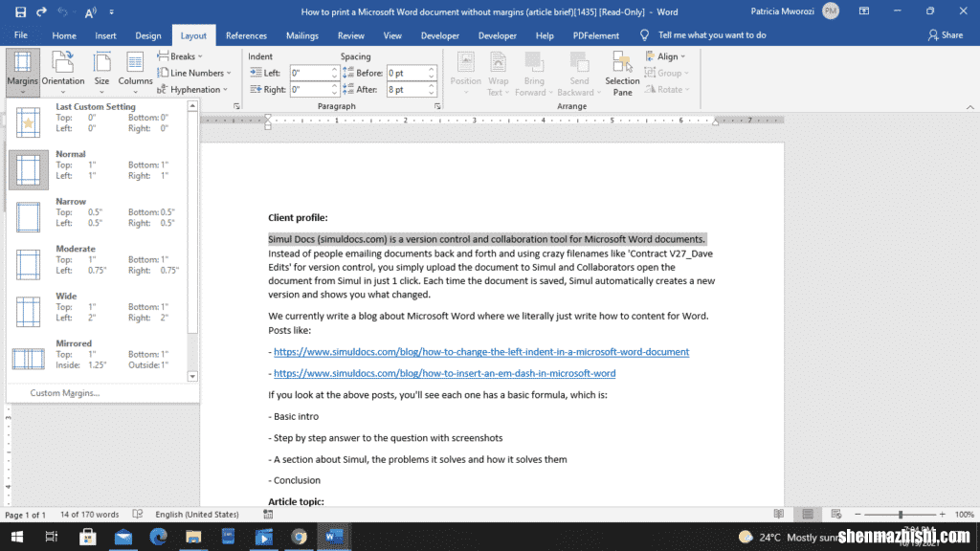
Task: Click Tell me what you want to do
Action: 711,35
